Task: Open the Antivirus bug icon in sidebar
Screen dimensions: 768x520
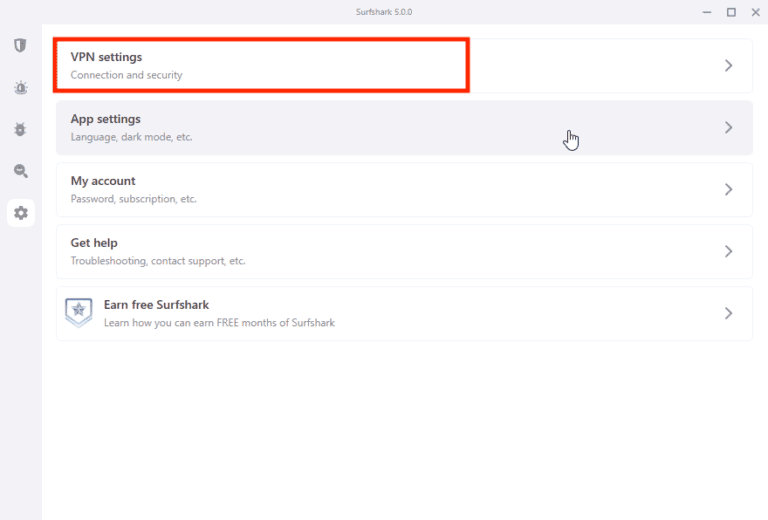Action: tap(20, 129)
